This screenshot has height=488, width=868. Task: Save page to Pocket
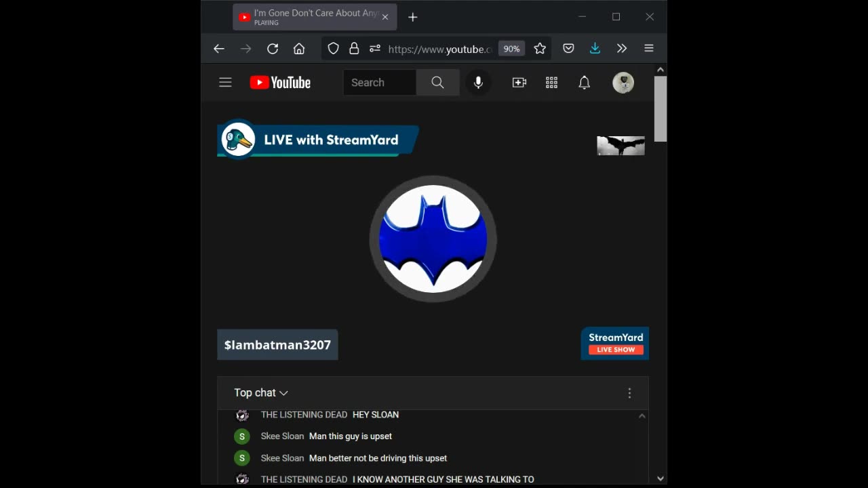click(x=568, y=49)
